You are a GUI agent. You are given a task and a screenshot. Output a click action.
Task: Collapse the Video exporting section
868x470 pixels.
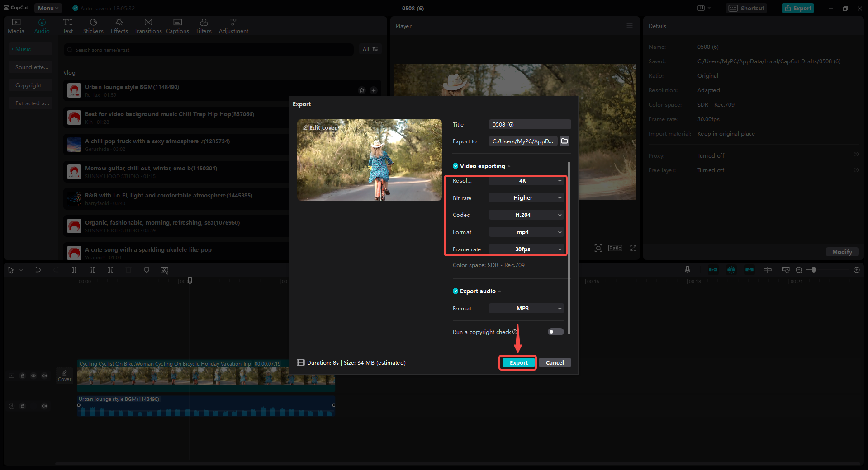point(510,166)
